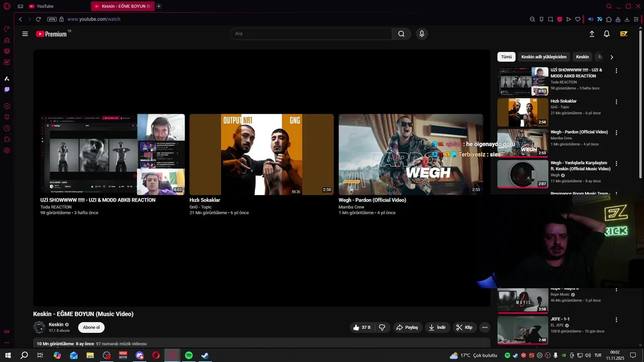Open options for UZİ SHOWWWW sidebar video
Image resolution: width=644 pixels, height=362 pixels.
pos(616,71)
